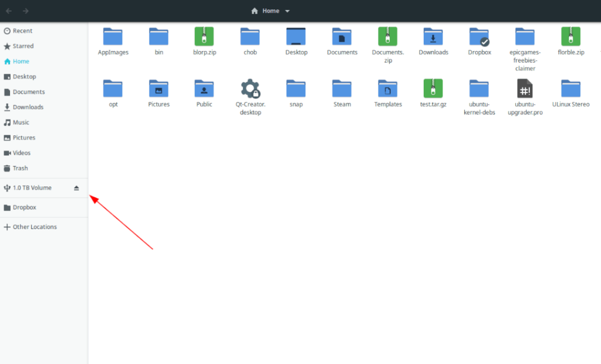This screenshot has height=364, width=601.
Task: Open the Templates folder
Action: pyautogui.click(x=387, y=89)
